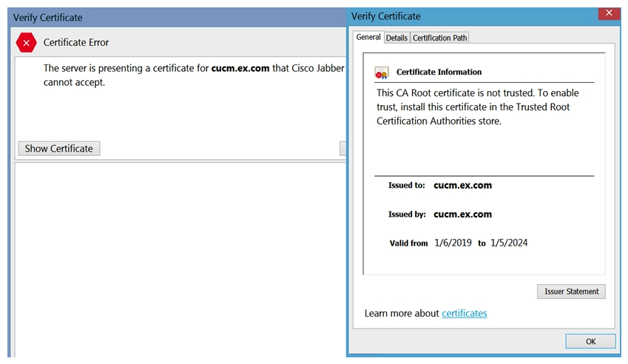
Task: Click the Issuer Statement button
Action: pyautogui.click(x=571, y=291)
